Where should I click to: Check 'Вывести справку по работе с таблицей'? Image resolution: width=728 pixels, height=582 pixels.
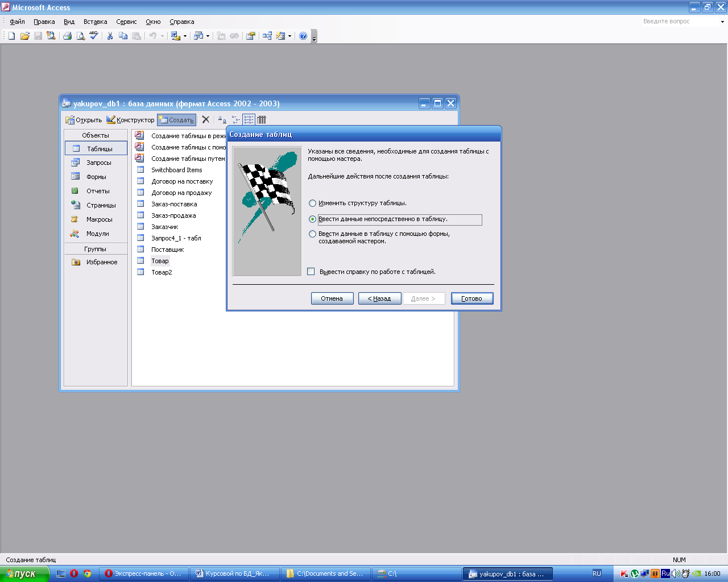click(x=311, y=272)
